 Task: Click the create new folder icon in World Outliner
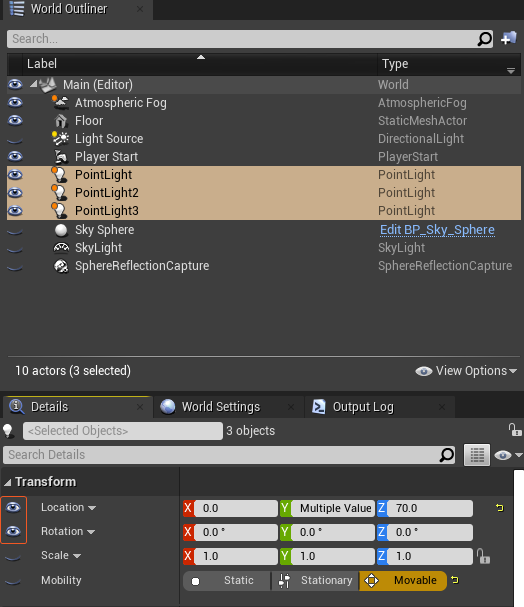(x=509, y=38)
